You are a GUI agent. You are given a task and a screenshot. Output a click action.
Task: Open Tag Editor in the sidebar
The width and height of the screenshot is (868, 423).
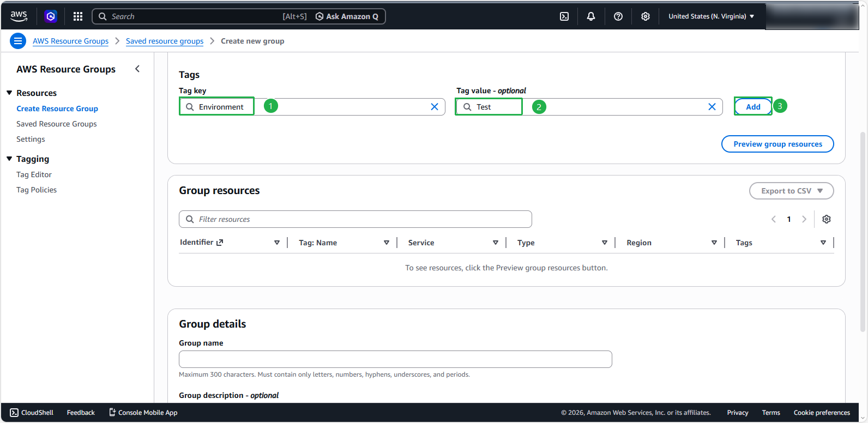(x=34, y=174)
